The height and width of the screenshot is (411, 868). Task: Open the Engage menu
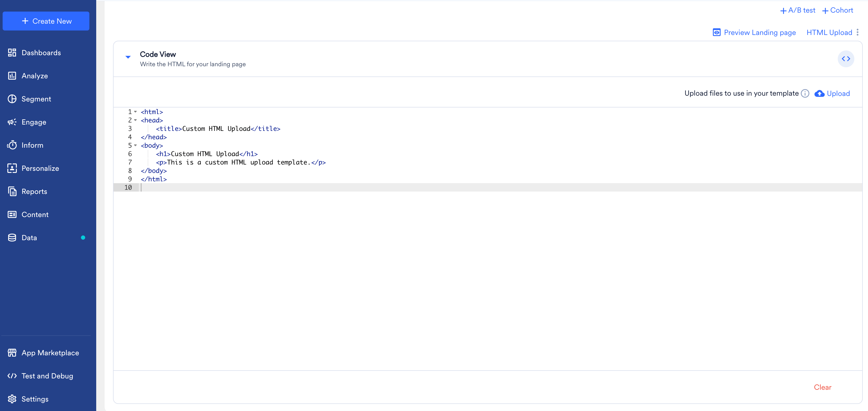[x=34, y=122]
